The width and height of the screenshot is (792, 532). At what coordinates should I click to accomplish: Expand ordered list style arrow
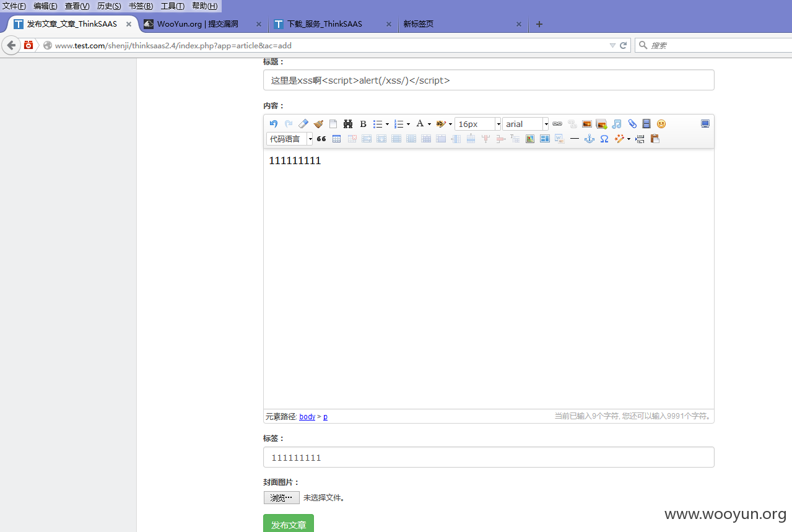(x=408, y=124)
